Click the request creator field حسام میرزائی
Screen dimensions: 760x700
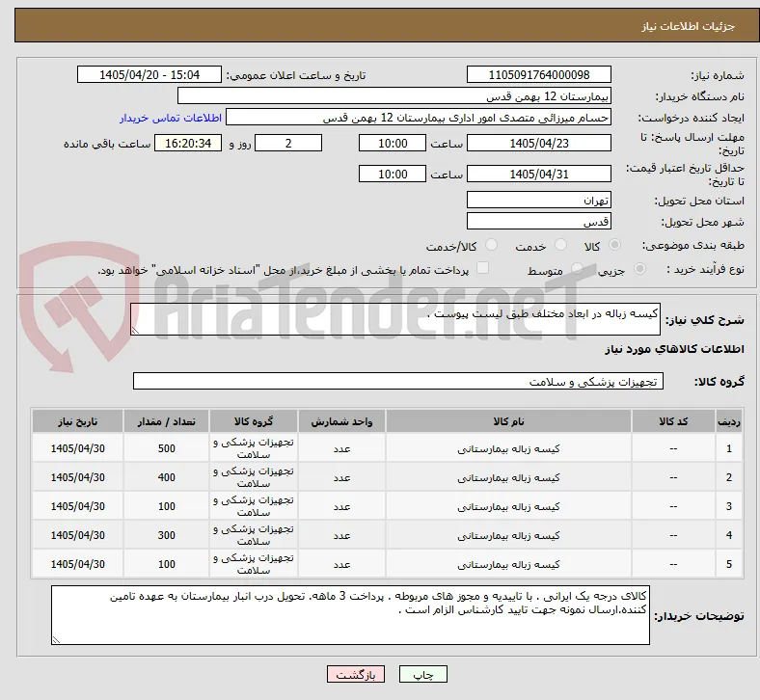419,118
